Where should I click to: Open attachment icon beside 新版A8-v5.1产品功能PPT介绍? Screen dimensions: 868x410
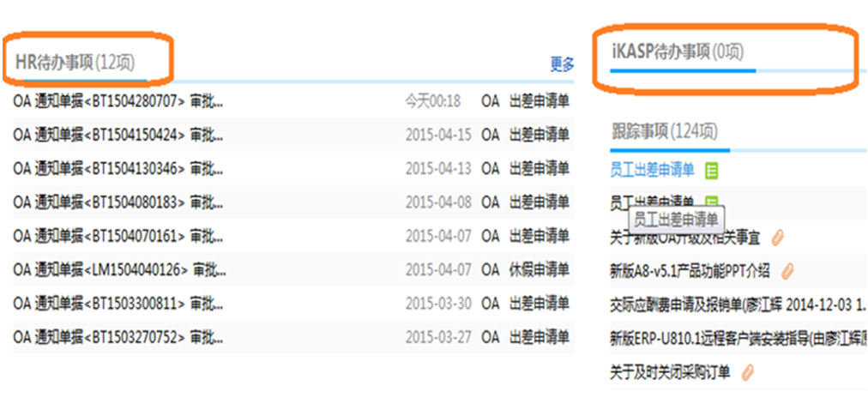click(787, 271)
